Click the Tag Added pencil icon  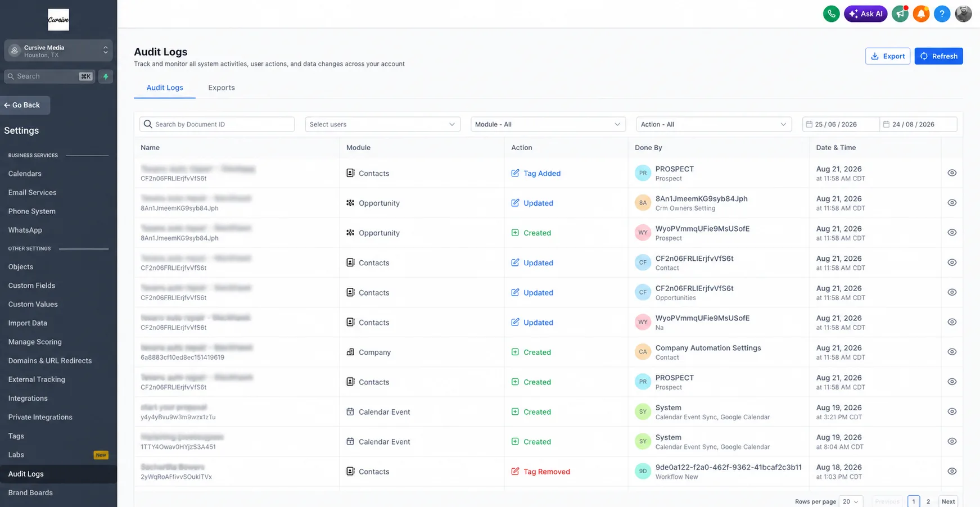pyautogui.click(x=515, y=173)
